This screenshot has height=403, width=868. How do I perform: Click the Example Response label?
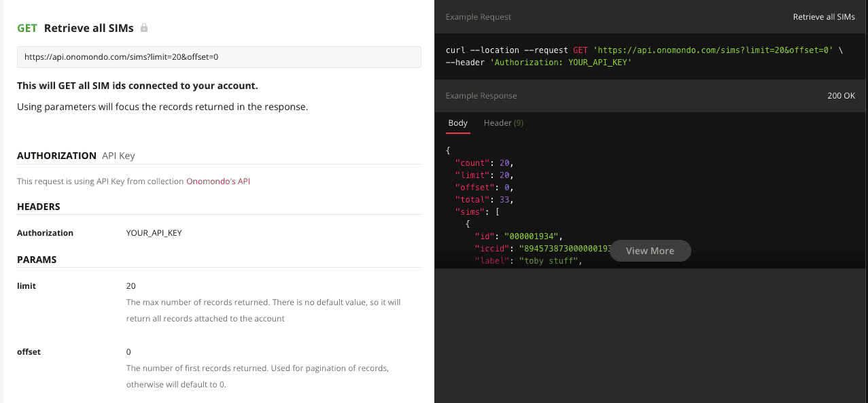pos(481,96)
